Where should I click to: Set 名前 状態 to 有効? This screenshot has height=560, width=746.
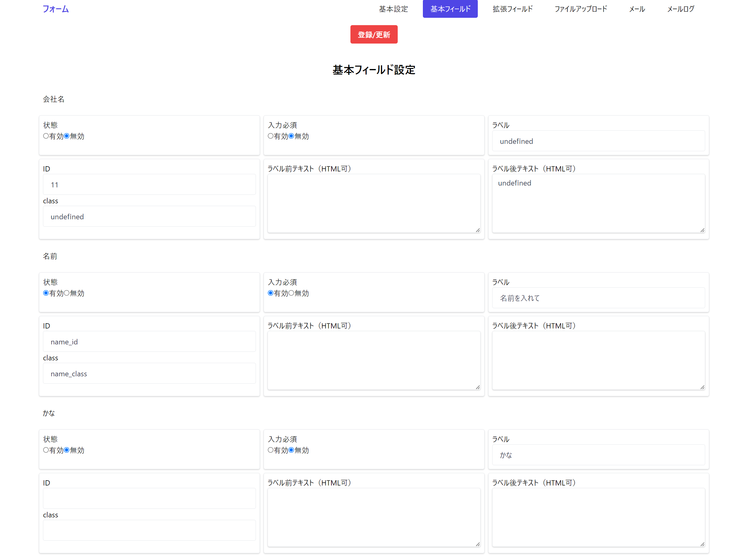[46, 293]
